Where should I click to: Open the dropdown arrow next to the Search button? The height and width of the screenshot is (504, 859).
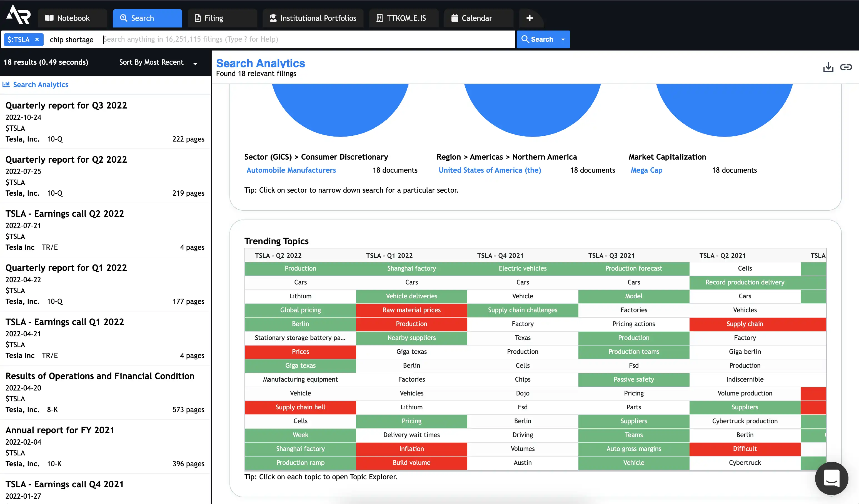click(x=563, y=39)
